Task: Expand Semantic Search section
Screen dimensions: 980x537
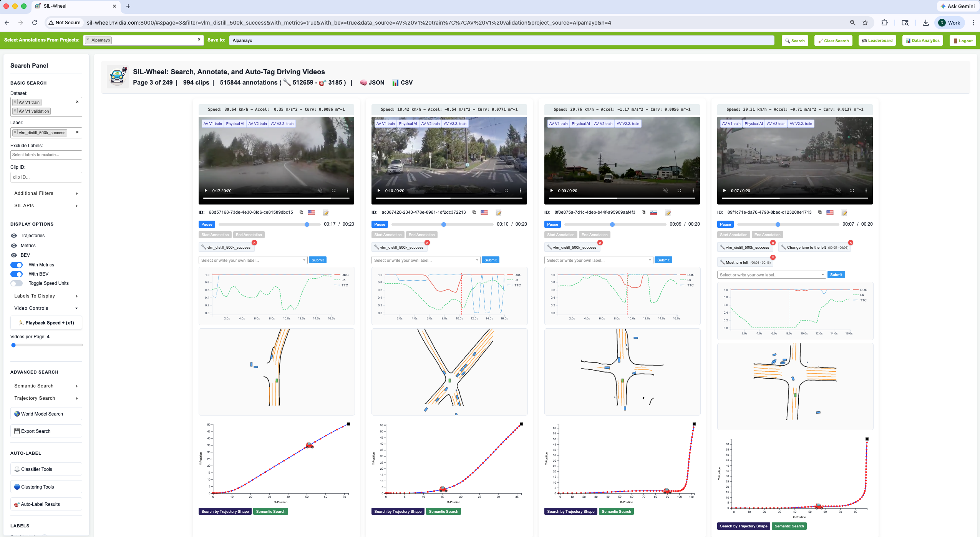Action: [x=46, y=386]
